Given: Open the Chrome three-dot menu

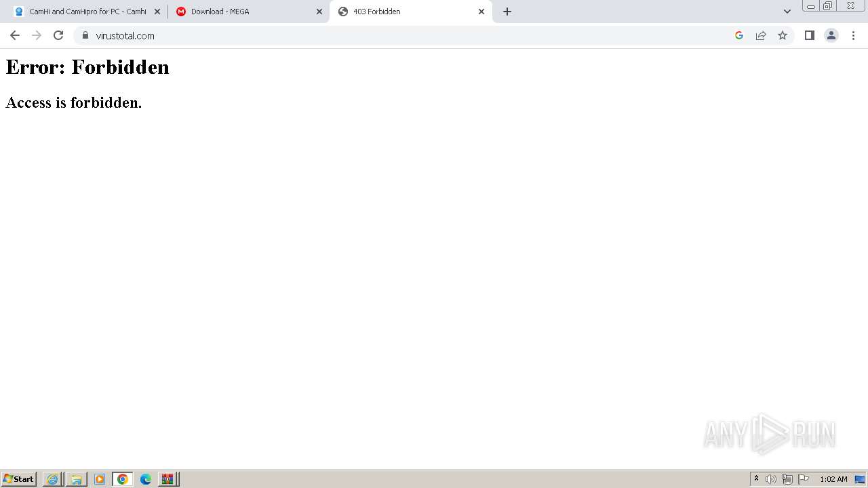Looking at the screenshot, I should click(853, 35).
